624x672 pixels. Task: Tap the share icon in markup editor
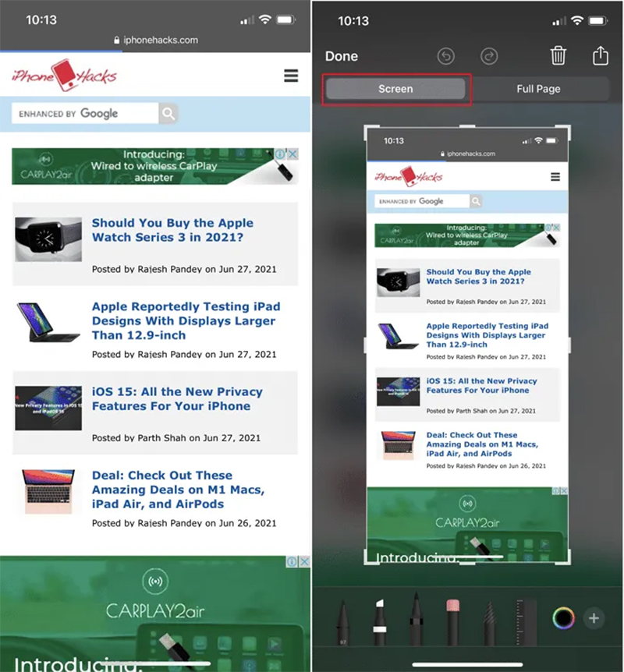click(x=600, y=56)
